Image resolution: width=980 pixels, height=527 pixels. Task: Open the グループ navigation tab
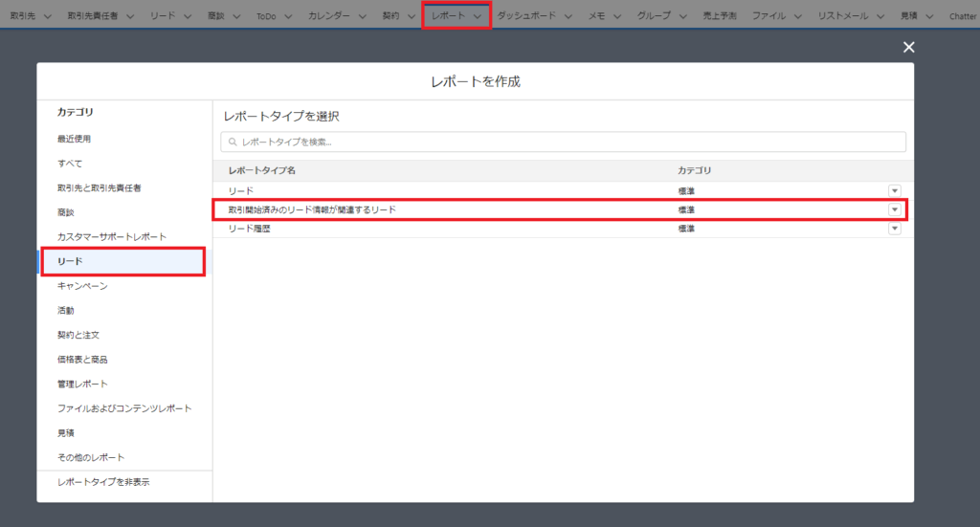(x=654, y=15)
